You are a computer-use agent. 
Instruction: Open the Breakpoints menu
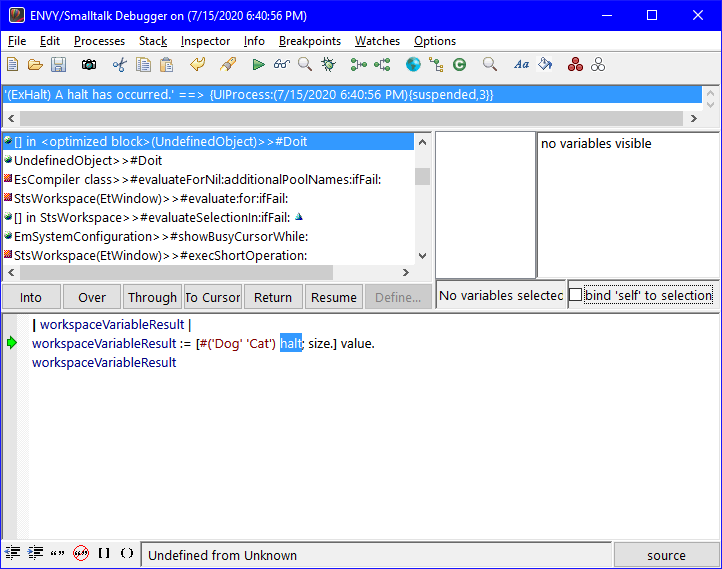pyautogui.click(x=309, y=41)
